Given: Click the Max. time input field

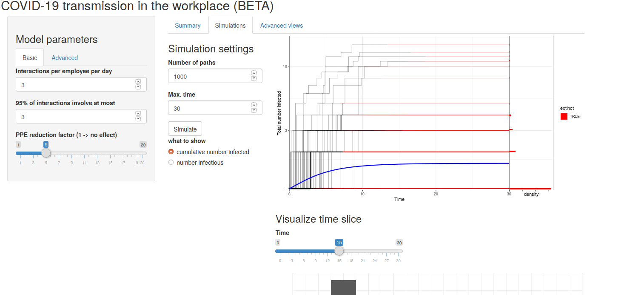Looking at the screenshot, I should click(x=208, y=109).
